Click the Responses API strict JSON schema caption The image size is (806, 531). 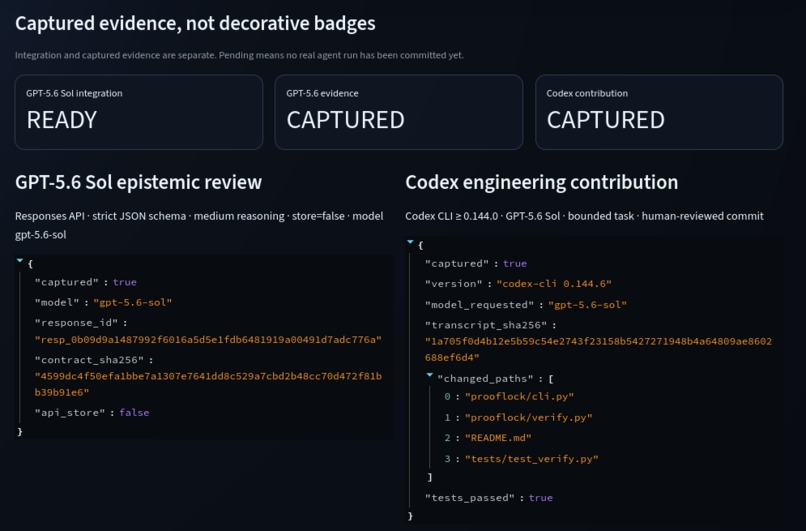coord(199,225)
